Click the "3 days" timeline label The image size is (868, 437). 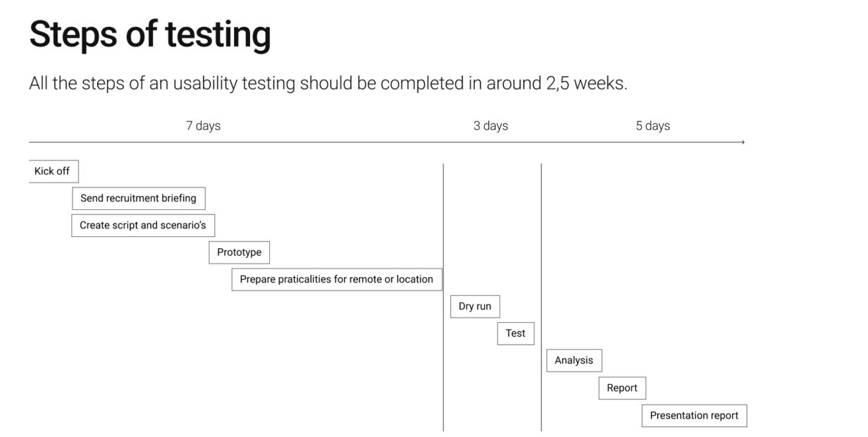490,126
